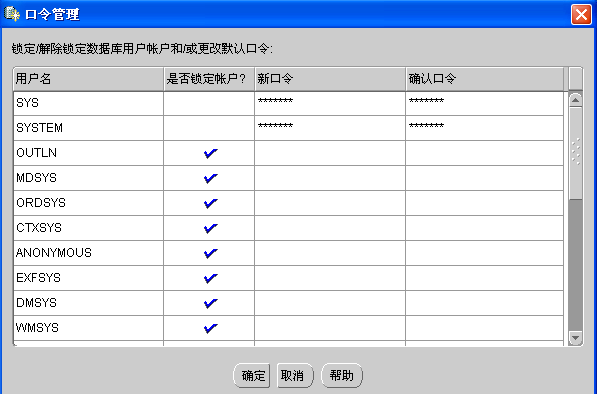The image size is (597, 394).
Task: Select the WMSYS username cell
Action: tap(88, 328)
